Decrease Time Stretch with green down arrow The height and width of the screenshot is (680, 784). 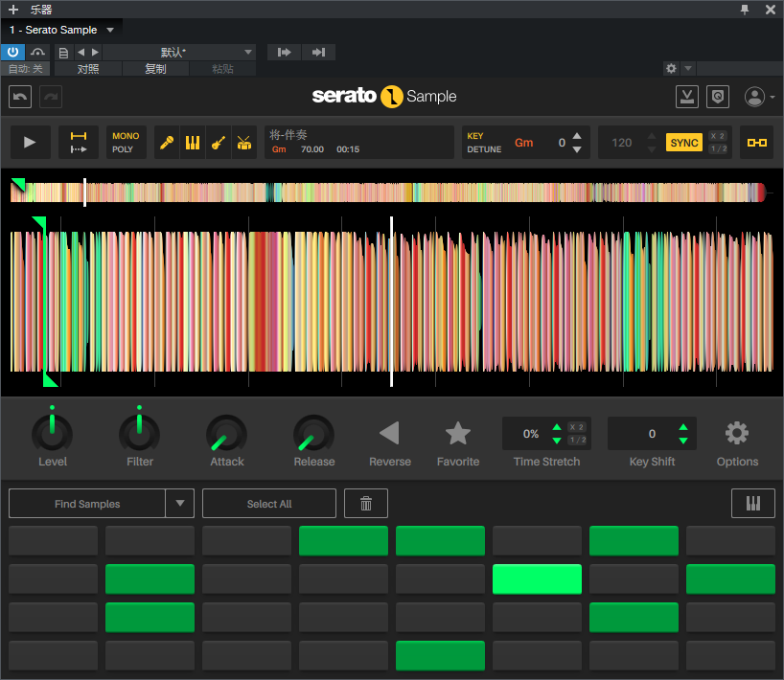tap(557, 441)
